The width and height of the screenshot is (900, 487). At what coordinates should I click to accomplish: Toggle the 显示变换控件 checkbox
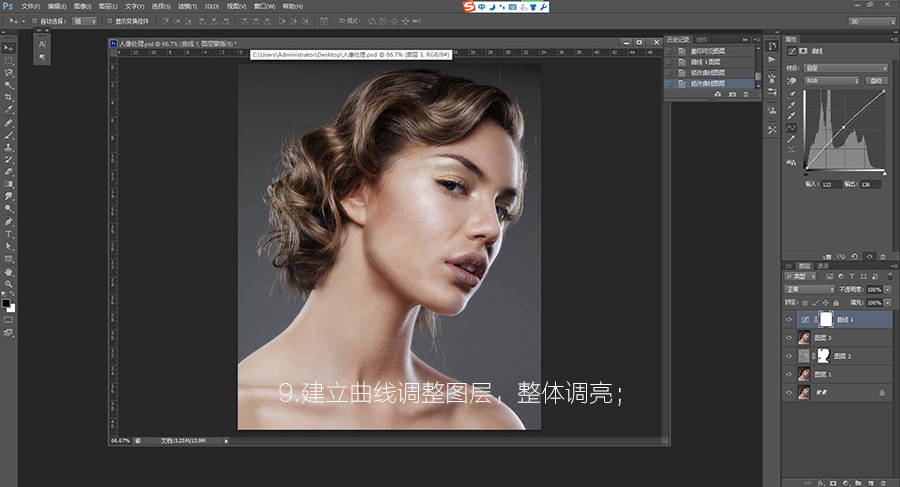click(110, 20)
